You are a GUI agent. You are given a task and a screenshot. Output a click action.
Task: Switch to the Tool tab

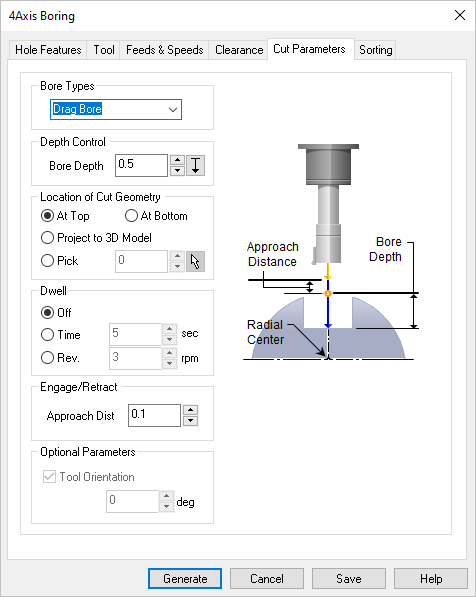click(x=104, y=50)
